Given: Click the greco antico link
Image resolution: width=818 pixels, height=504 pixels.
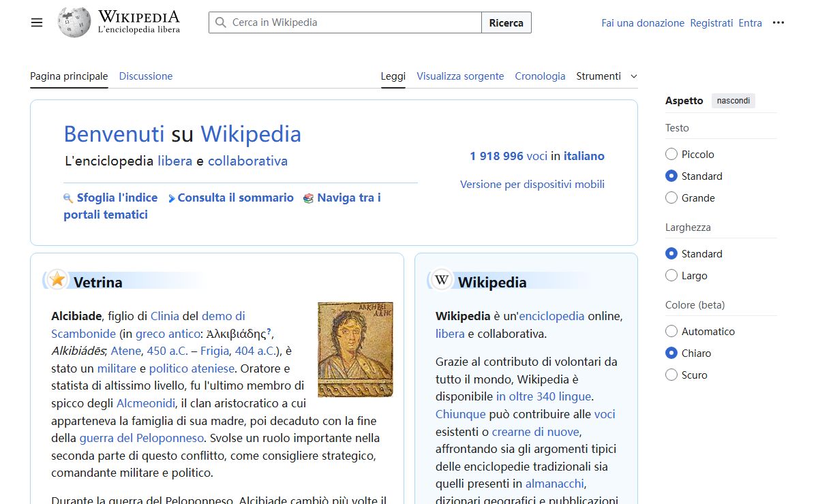Looking at the screenshot, I should (167, 334).
